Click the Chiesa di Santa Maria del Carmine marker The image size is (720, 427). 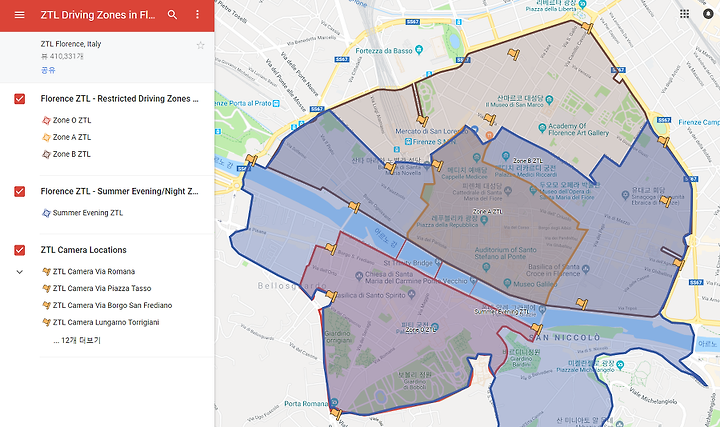tap(359, 276)
